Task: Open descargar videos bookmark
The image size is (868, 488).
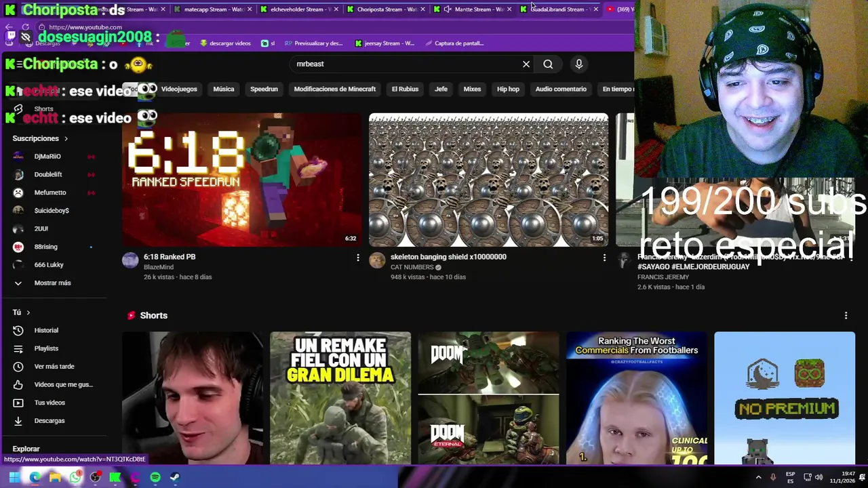Action: (225, 43)
